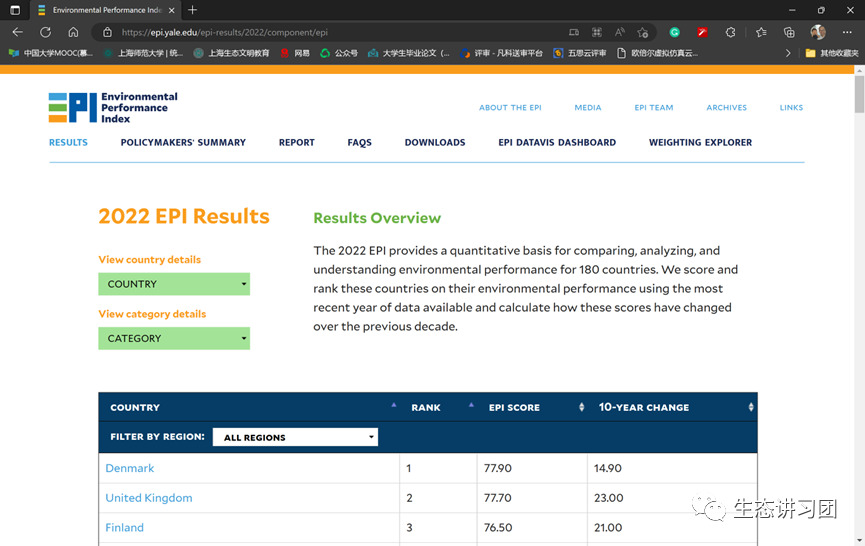Screen dimensions: 865x546
Task: Click the user profile avatar
Action: [x=818, y=32]
